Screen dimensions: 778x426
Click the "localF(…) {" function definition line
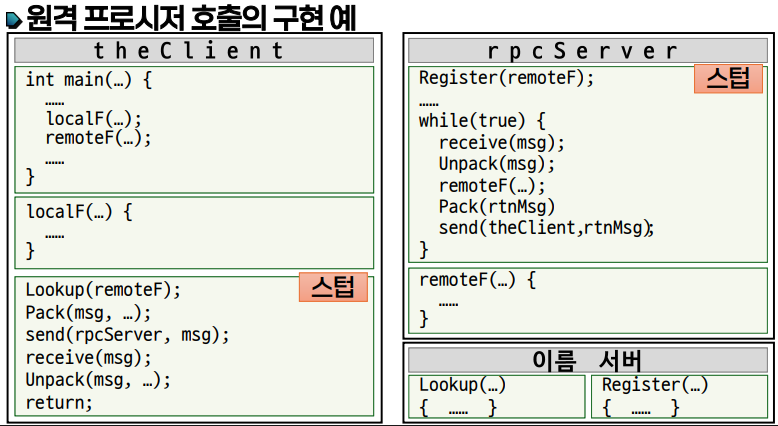(79, 212)
